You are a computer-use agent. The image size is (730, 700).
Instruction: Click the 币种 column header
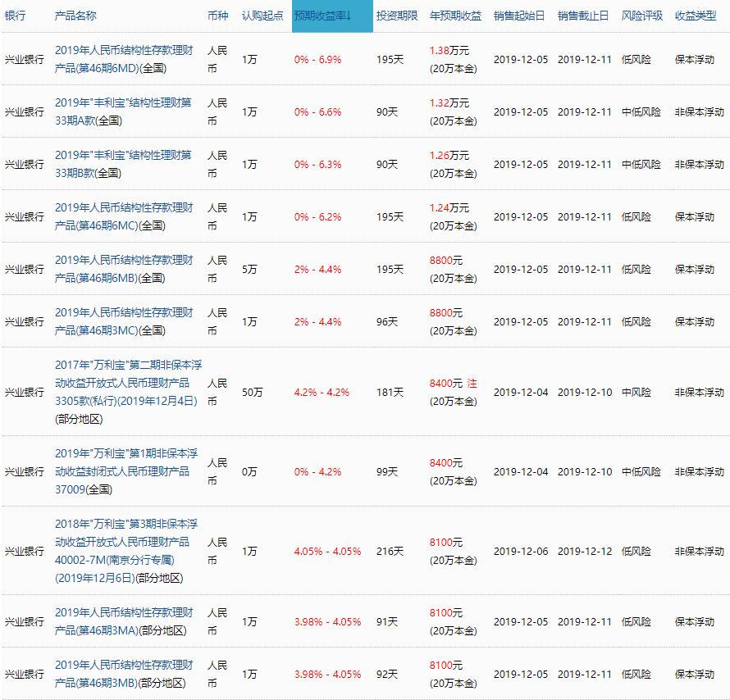[x=218, y=16]
